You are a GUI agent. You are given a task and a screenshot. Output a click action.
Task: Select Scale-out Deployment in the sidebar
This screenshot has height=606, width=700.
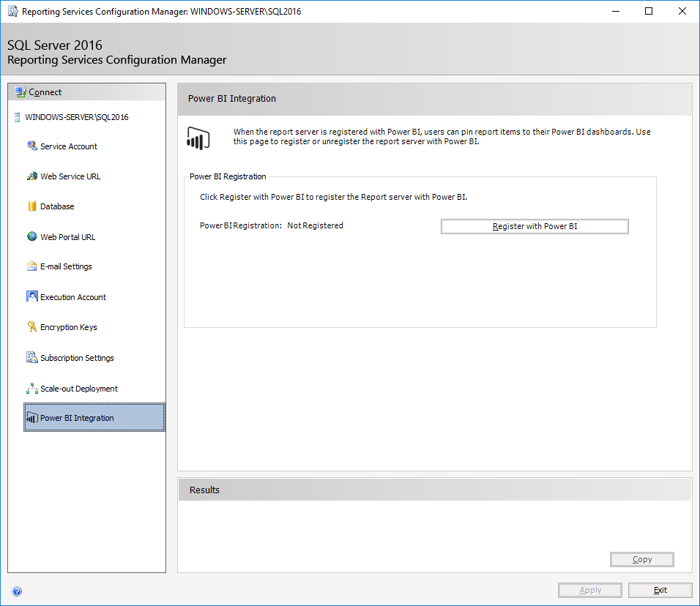[78, 389]
